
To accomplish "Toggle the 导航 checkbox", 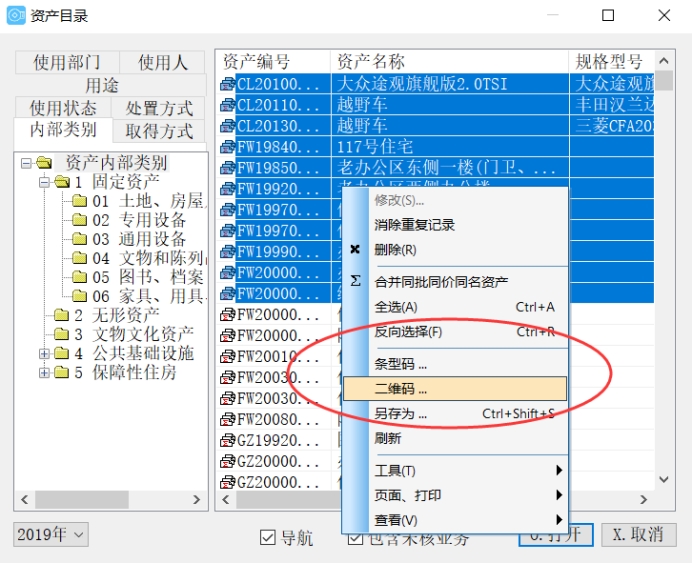I will click(268, 538).
